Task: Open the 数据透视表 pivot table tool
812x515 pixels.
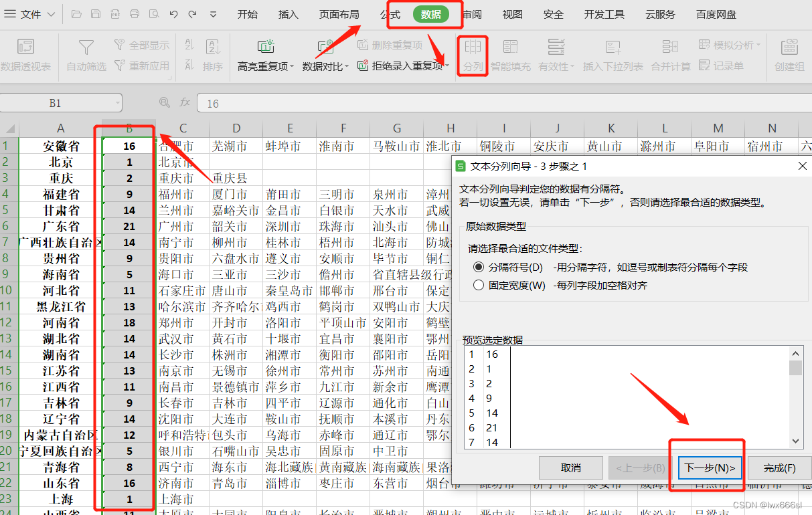Action: tap(25, 56)
